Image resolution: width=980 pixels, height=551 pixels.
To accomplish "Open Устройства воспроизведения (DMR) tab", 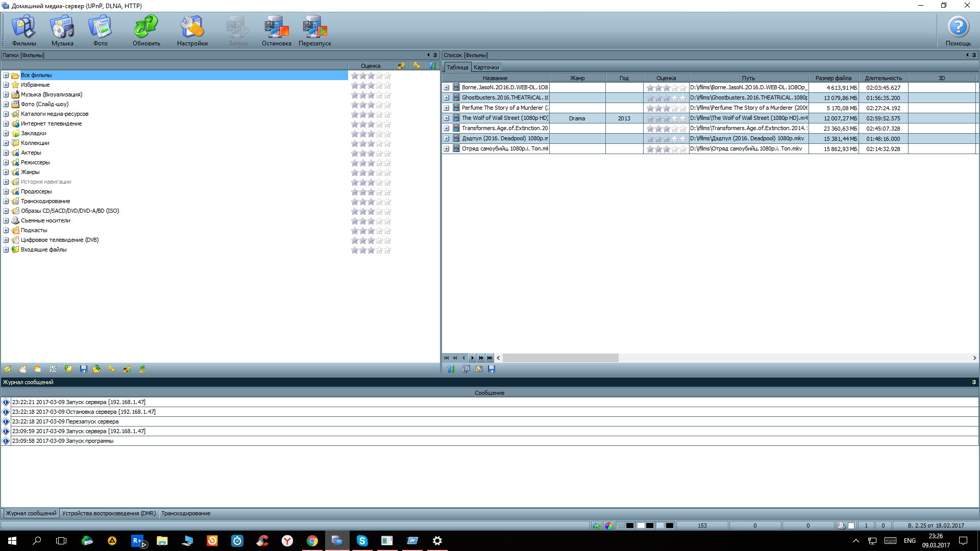I will click(x=109, y=513).
